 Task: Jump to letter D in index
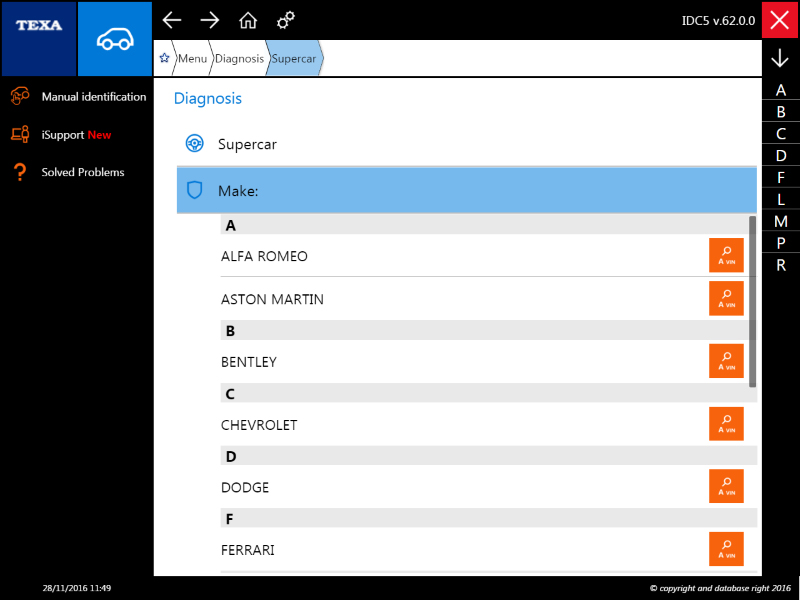(x=781, y=156)
